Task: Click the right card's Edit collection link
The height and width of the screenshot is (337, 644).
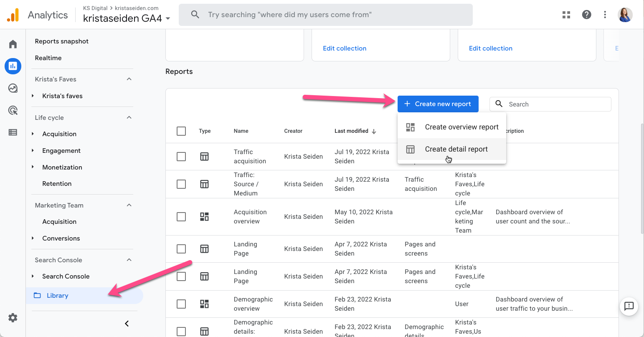Action: (491, 48)
